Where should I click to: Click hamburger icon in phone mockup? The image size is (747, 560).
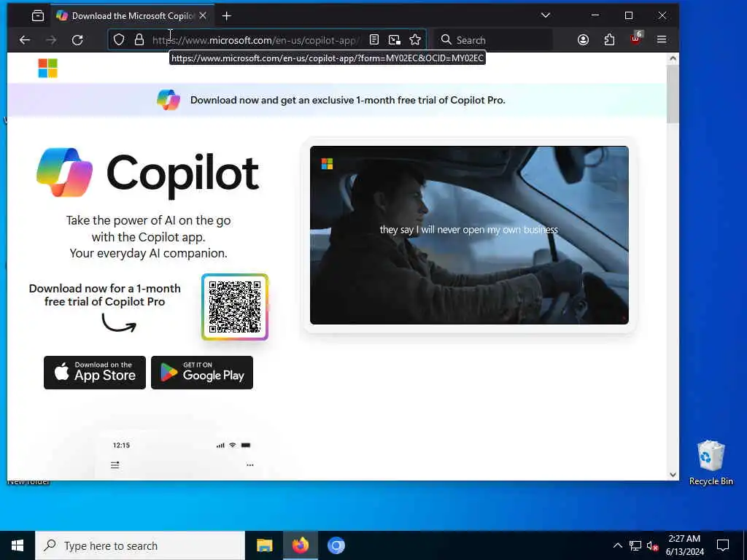(115, 464)
